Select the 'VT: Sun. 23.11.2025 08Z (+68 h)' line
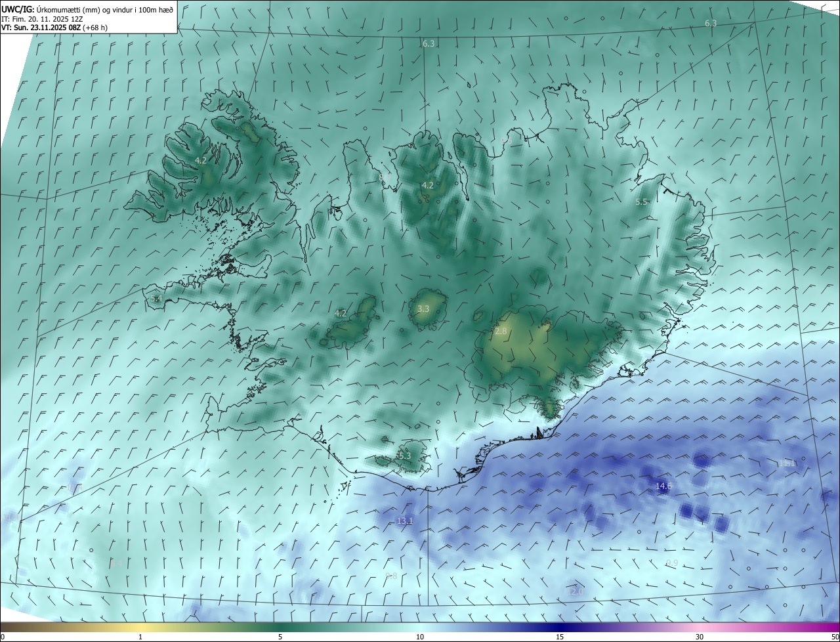This screenshot has width=840, height=642. pos(54,28)
